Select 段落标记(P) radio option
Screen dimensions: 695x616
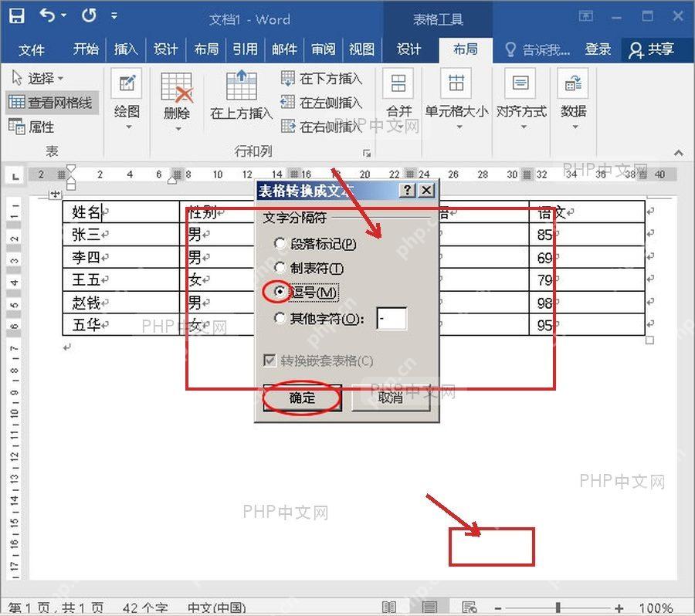click(315, 244)
